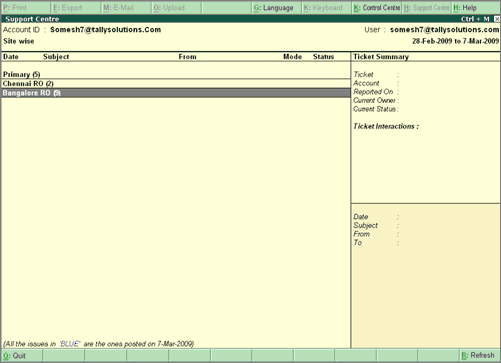Screen dimensions: 501x363
Task: Close the Support Centre screen
Action: coord(497,19)
